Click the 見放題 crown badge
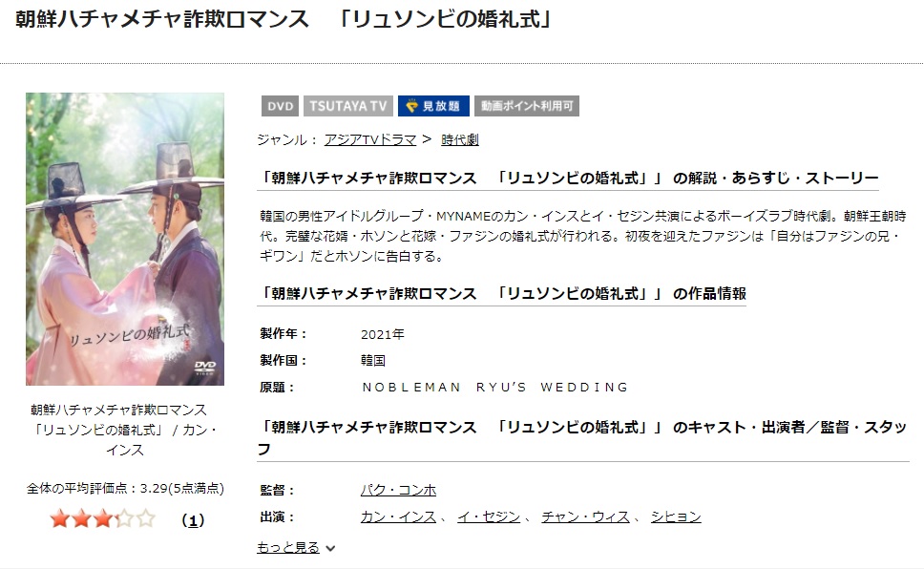 [x=433, y=106]
